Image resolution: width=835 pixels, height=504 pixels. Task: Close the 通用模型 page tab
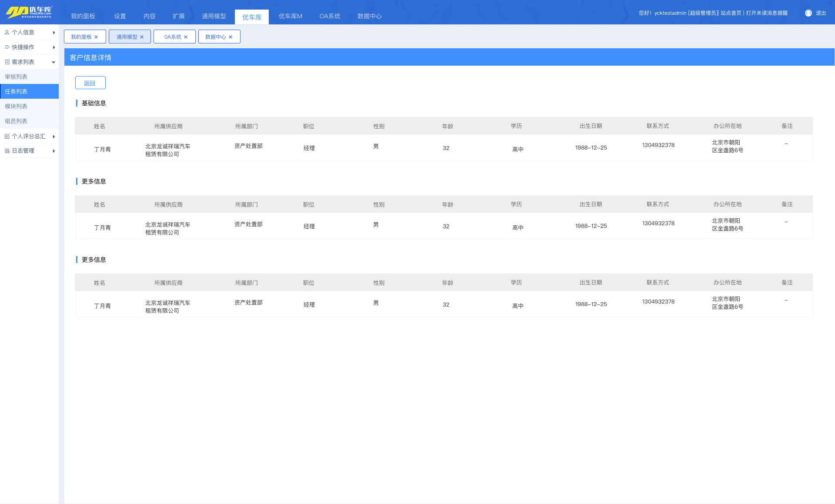(x=142, y=37)
